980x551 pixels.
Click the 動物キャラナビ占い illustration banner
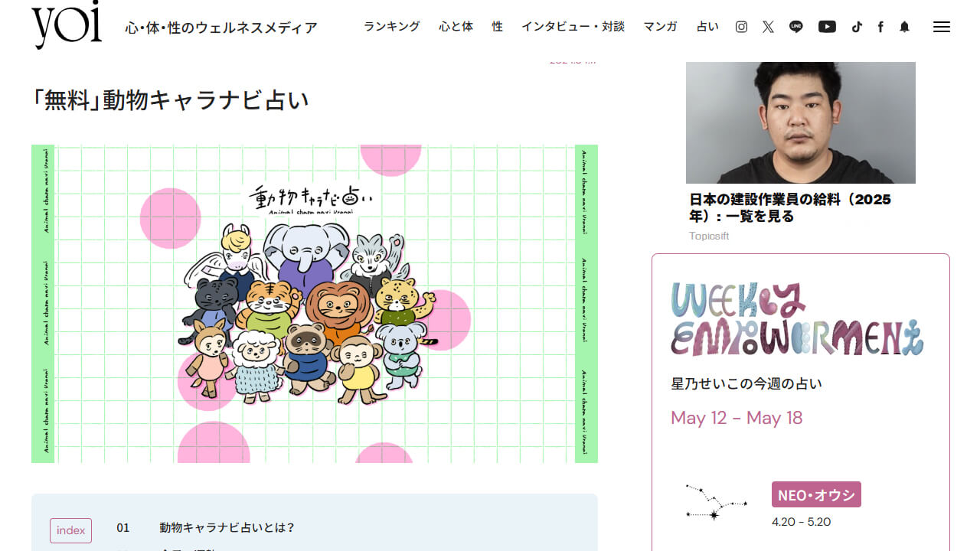coord(315,304)
